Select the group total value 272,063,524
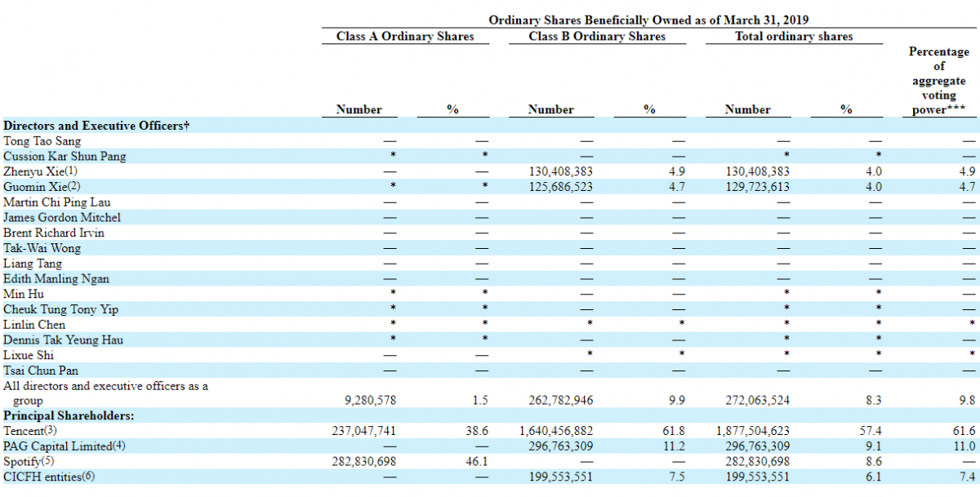980x497 pixels. [x=758, y=401]
